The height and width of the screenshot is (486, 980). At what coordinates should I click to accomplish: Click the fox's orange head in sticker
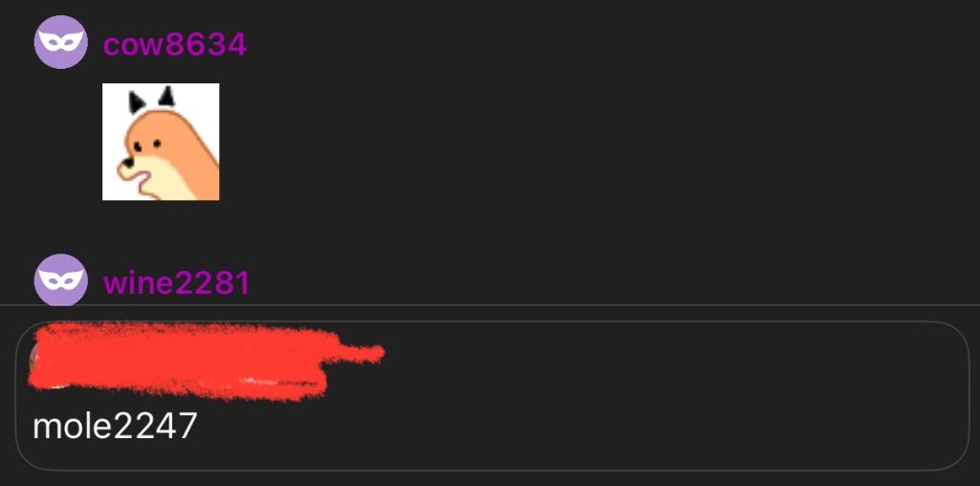coord(148,134)
